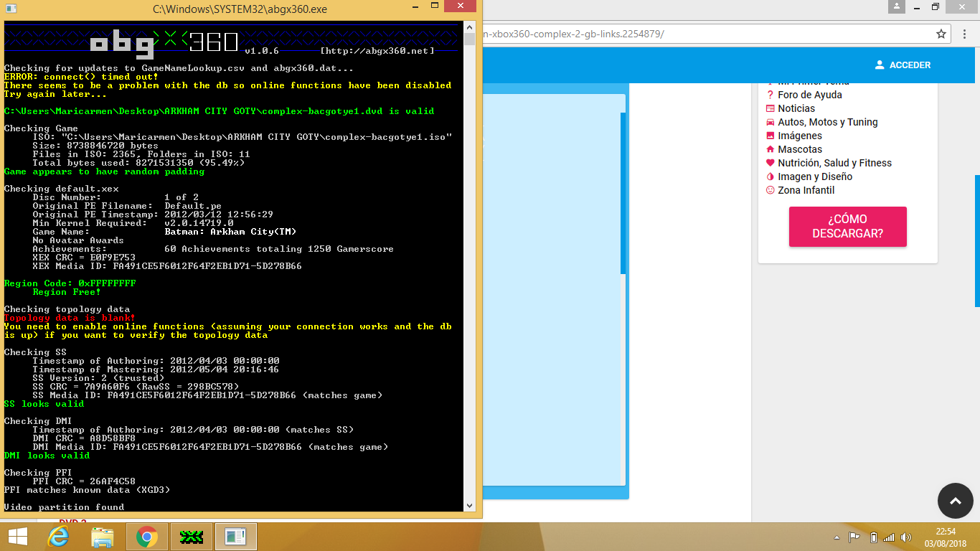Click the "Video partition found" line
The width and height of the screenshot is (980, 551).
(x=64, y=507)
